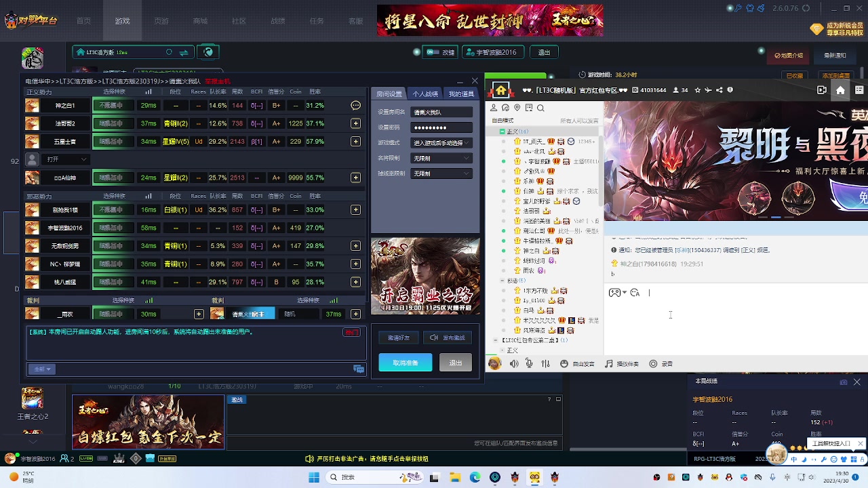Click 邀请好友 button
The width and height of the screenshot is (868, 488).
(x=399, y=338)
